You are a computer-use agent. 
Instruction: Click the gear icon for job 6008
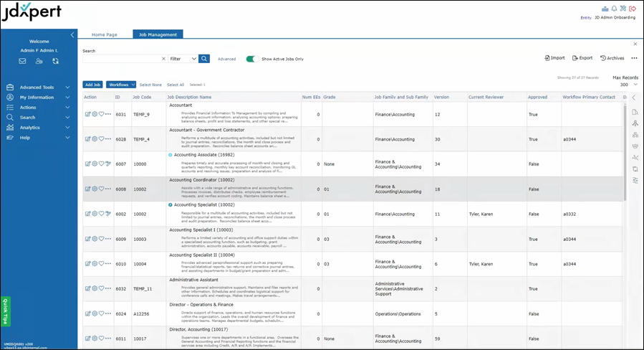[x=95, y=189]
